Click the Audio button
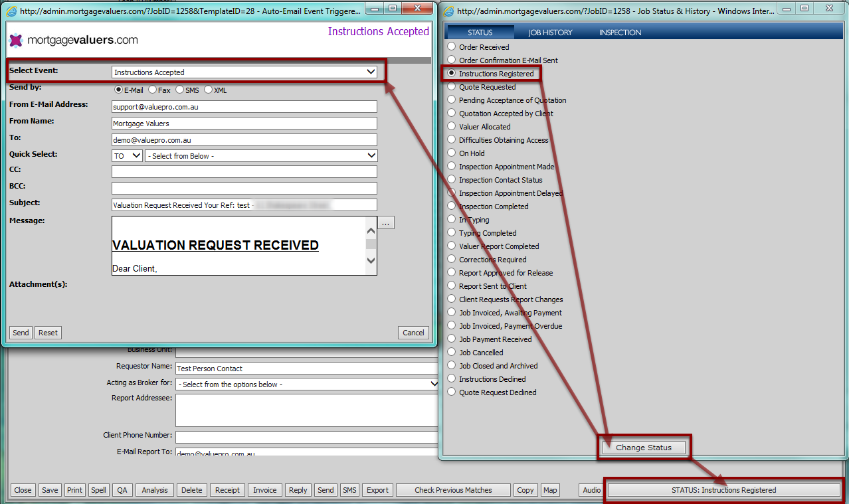 tap(592, 490)
